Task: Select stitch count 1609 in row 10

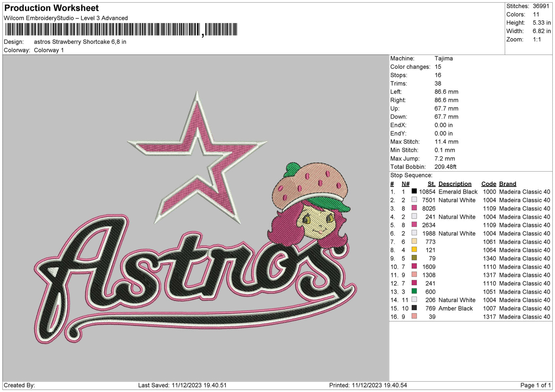Action: (429, 267)
